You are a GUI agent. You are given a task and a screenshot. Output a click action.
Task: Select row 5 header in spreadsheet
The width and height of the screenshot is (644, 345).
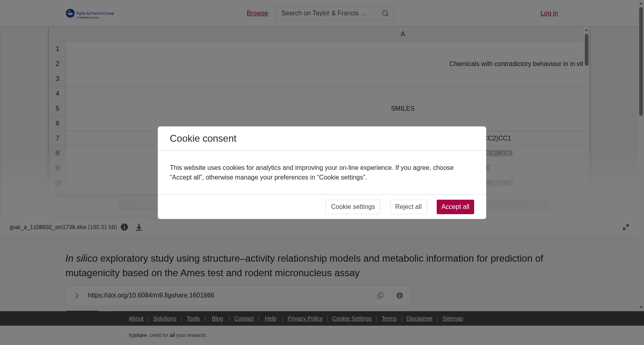[x=58, y=109]
